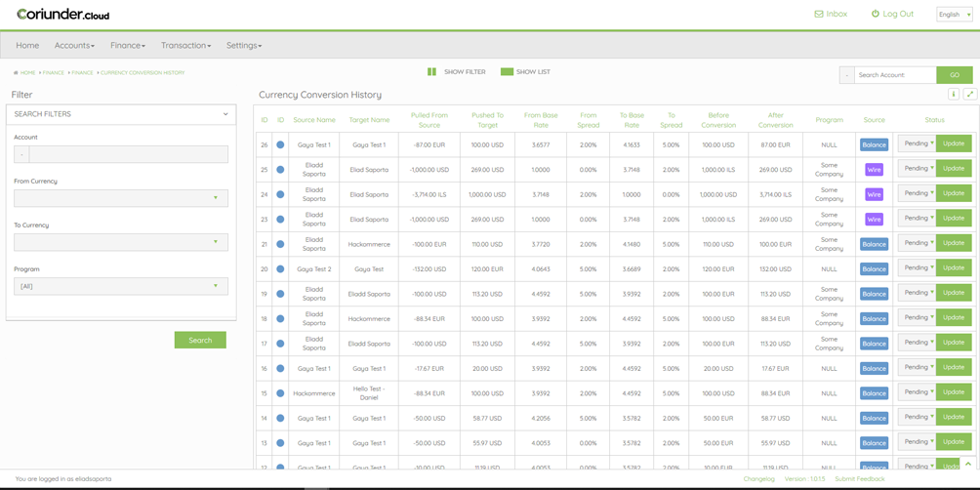
Task: Go to the Home menu item
Action: 27,45
